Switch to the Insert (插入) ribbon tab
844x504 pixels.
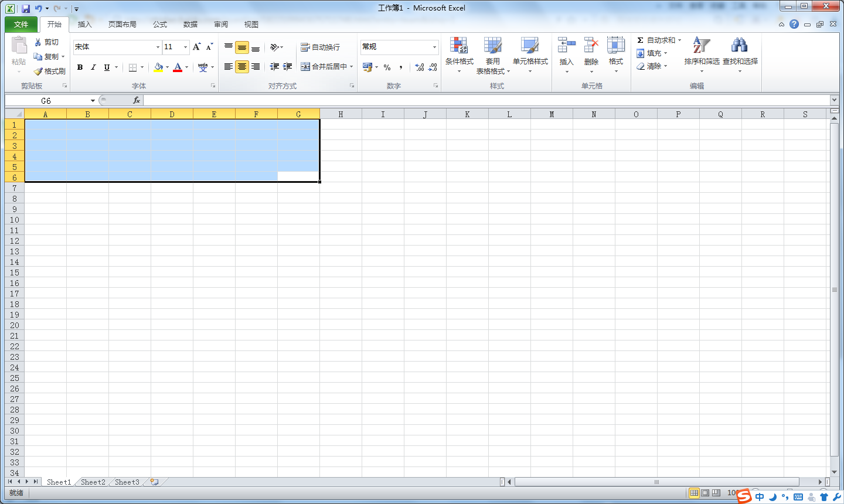point(85,25)
